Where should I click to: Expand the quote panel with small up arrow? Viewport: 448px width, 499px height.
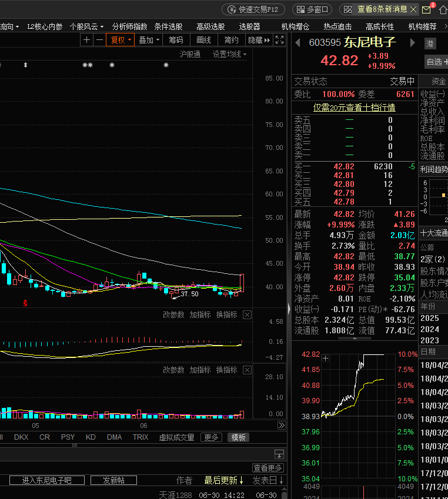point(355,339)
